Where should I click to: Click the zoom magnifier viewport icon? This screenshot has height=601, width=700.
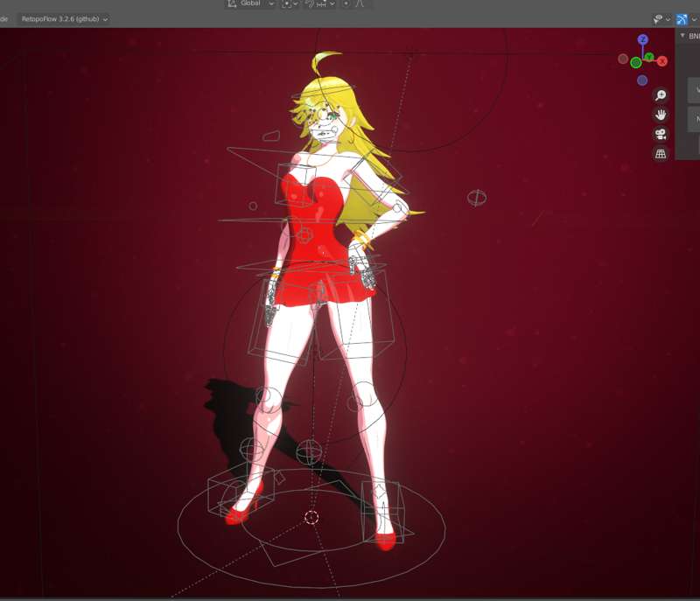coord(661,95)
